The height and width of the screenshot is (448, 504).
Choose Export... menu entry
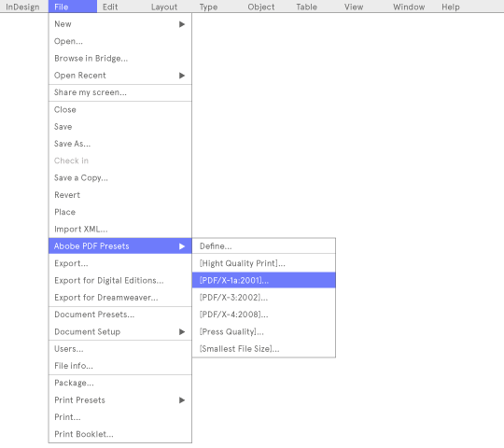coord(120,263)
